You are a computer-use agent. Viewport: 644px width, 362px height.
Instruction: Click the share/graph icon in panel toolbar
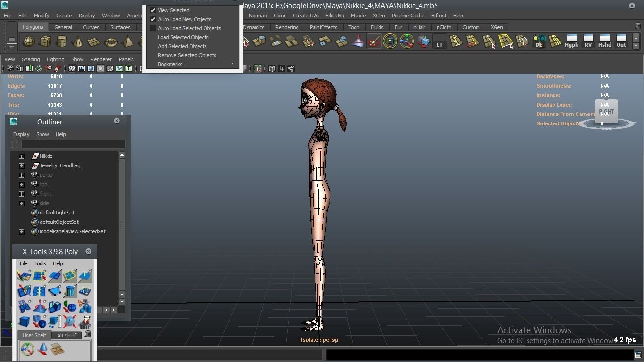290,68
